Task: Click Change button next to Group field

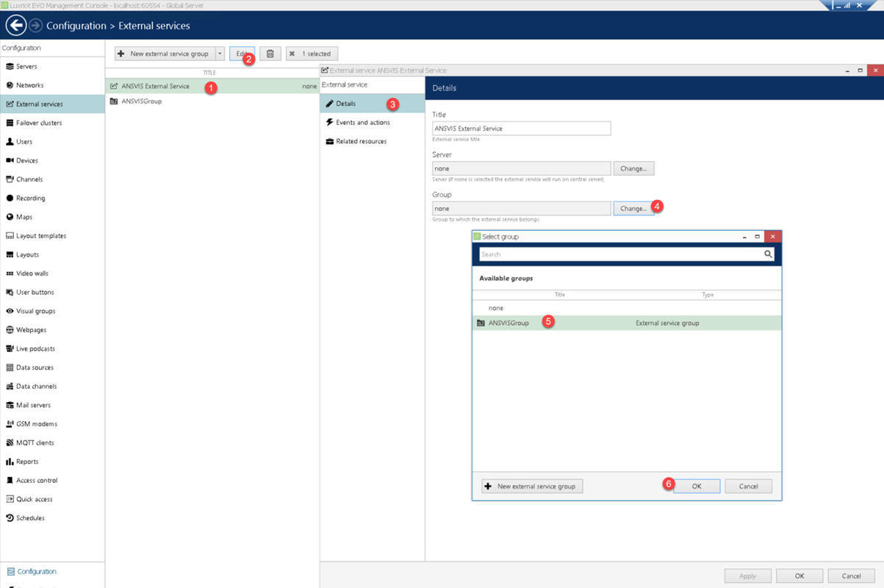Action: click(633, 209)
